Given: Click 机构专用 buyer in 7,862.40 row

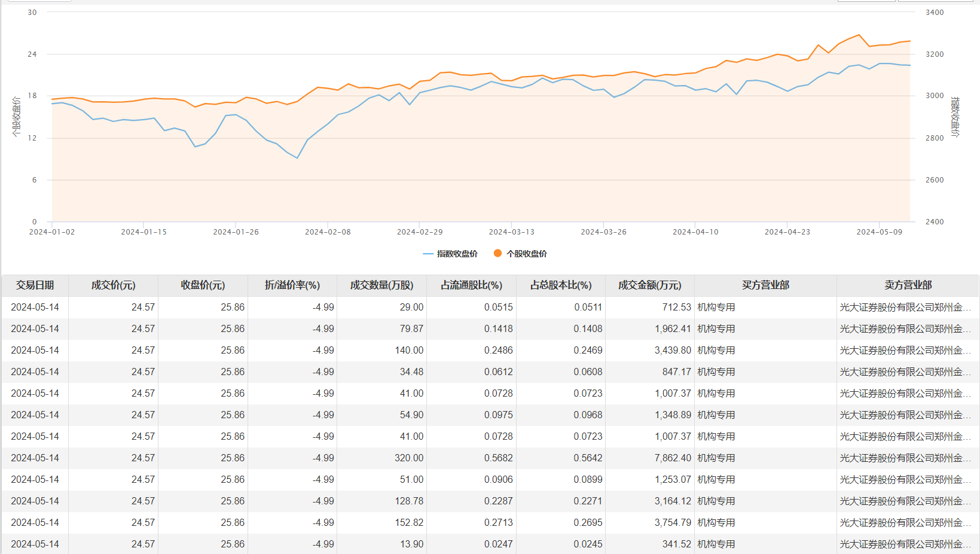Looking at the screenshot, I should coord(716,458).
